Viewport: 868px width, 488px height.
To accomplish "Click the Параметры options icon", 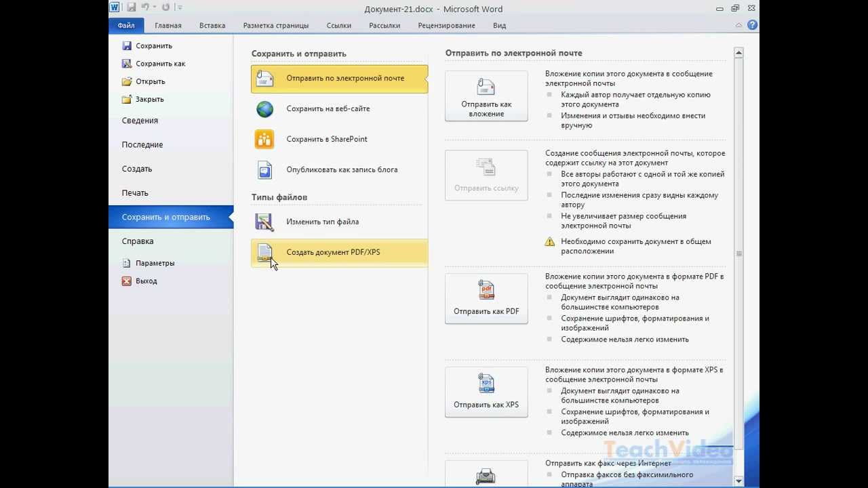I will 126,263.
